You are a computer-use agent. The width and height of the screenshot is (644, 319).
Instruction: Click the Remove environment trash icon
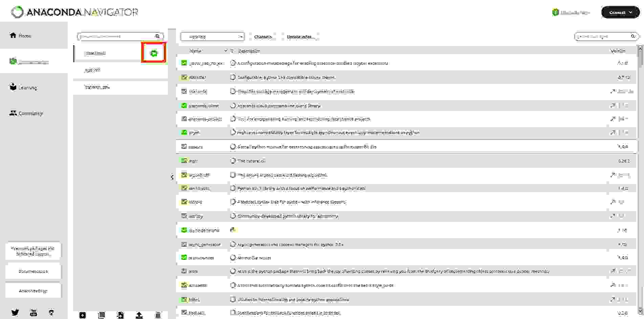click(x=158, y=315)
